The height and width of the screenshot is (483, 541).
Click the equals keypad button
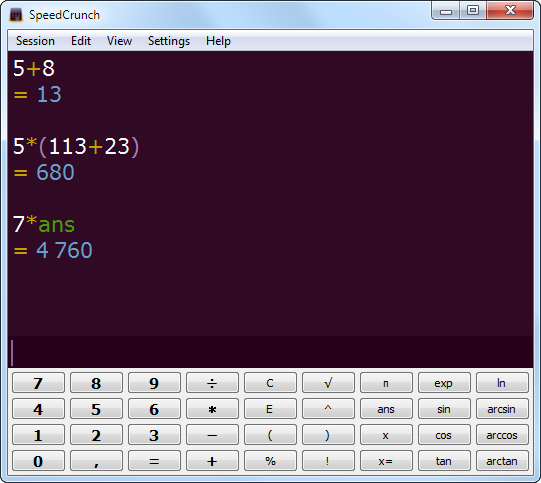154,461
